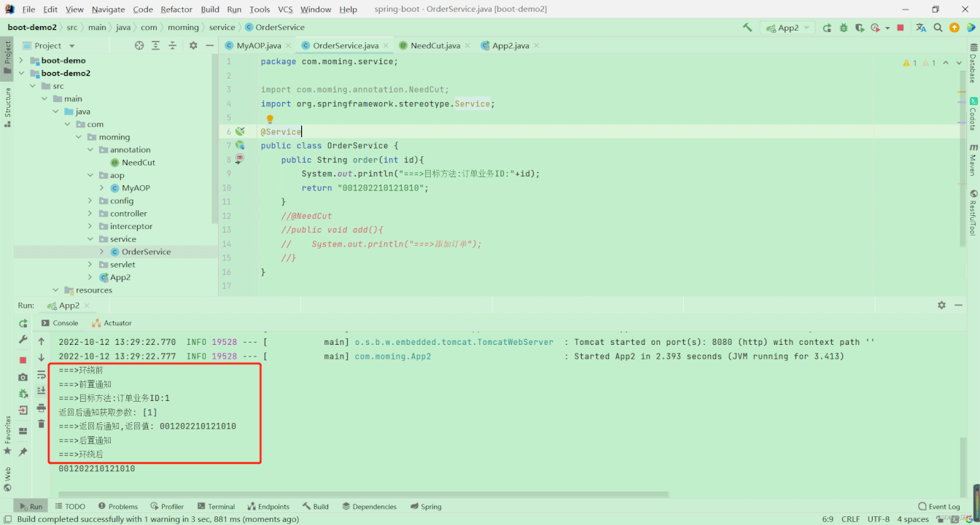980x525 pixels.
Task: Toggle scroll to end in console
Action: point(42,391)
